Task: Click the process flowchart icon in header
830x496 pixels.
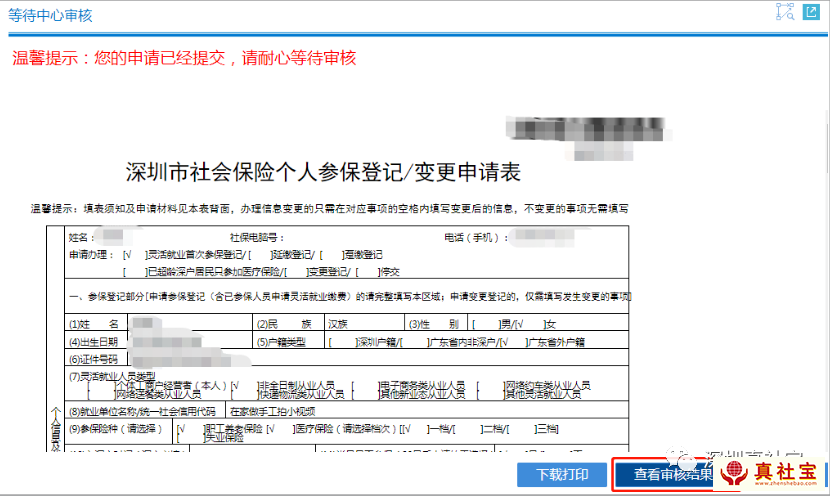Action: coord(784,12)
